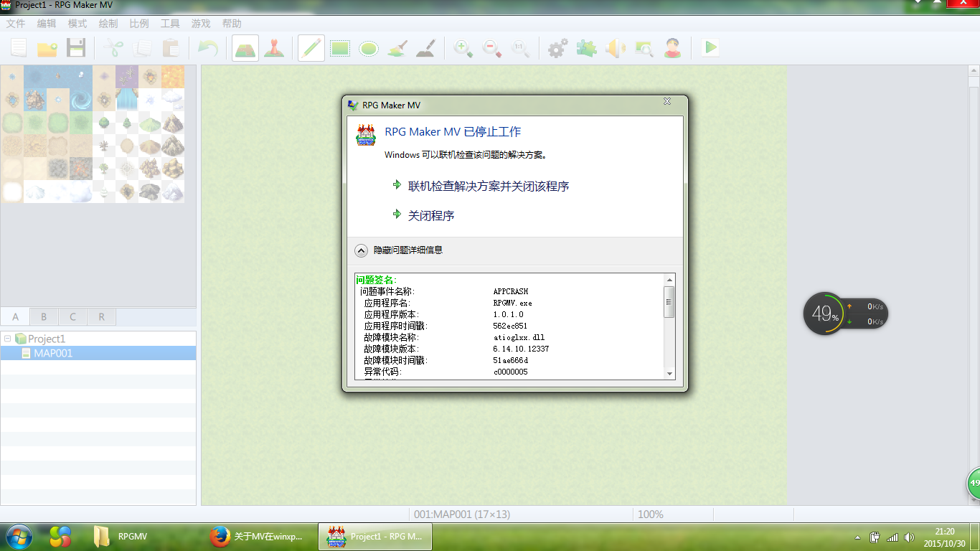Viewport: 980px width, 551px height.
Task: Click the Cut scissors icon
Action: 113,48
